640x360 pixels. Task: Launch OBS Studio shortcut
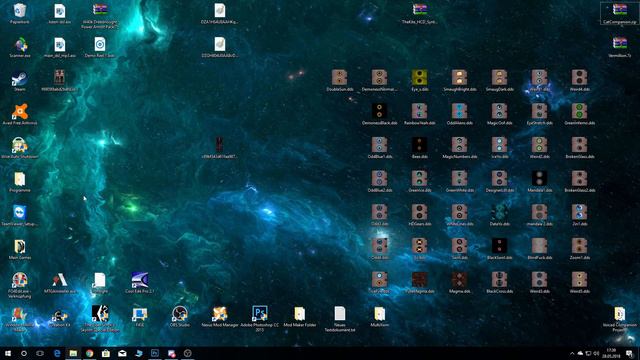(180, 316)
